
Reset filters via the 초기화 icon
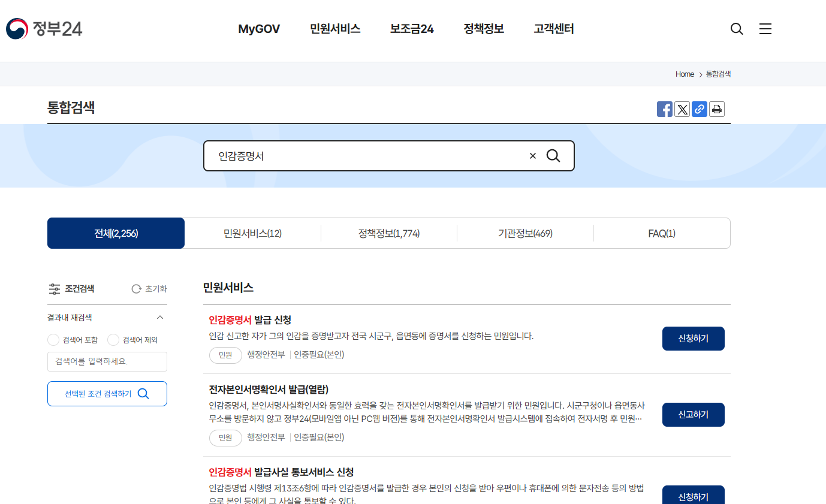[136, 289]
